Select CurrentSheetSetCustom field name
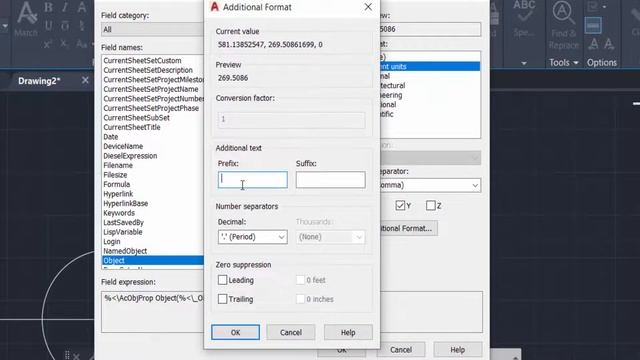The image size is (640, 360). (x=142, y=60)
